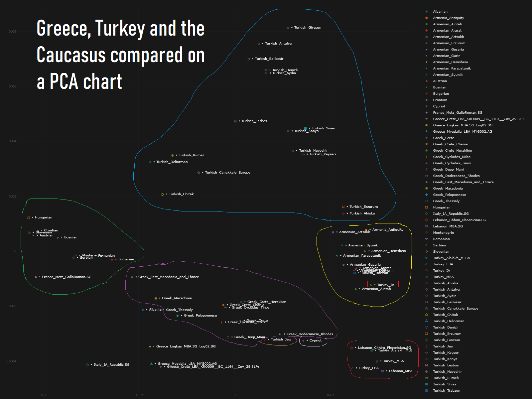532x399 pixels.
Task: Click the Greek_Deep_Mani label on the chart
Action: pos(249,337)
